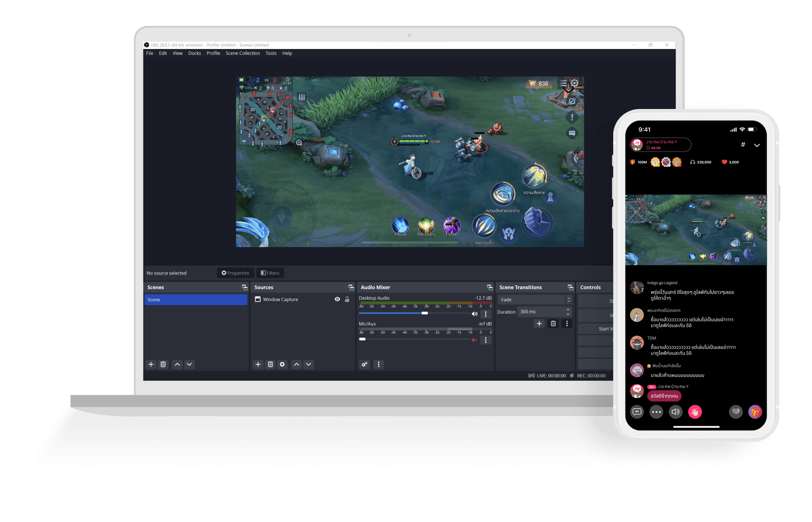Undock the Audio Mixer panel
Viewport: 812px width, 522px height.
(x=489, y=287)
